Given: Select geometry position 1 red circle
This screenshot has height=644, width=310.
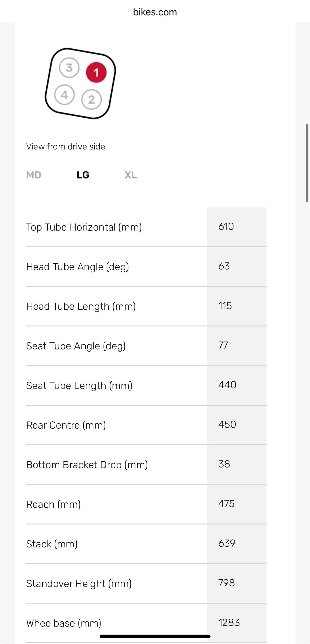Looking at the screenshot, I should tap(96, 72).
